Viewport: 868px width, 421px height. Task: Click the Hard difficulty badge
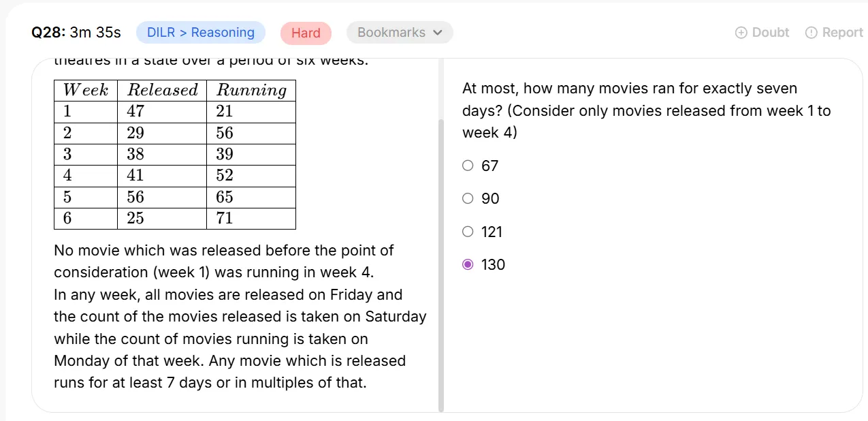(306, 33)
